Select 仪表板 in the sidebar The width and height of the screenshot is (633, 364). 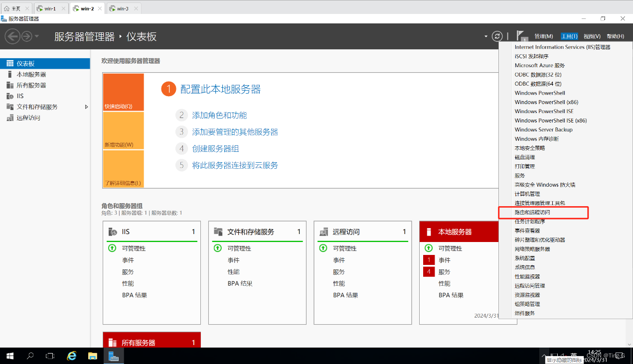pyautogui.click(x=45, y=63)
